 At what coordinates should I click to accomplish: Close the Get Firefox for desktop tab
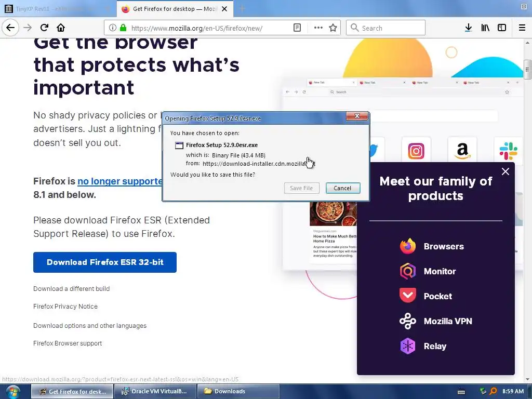224,9
